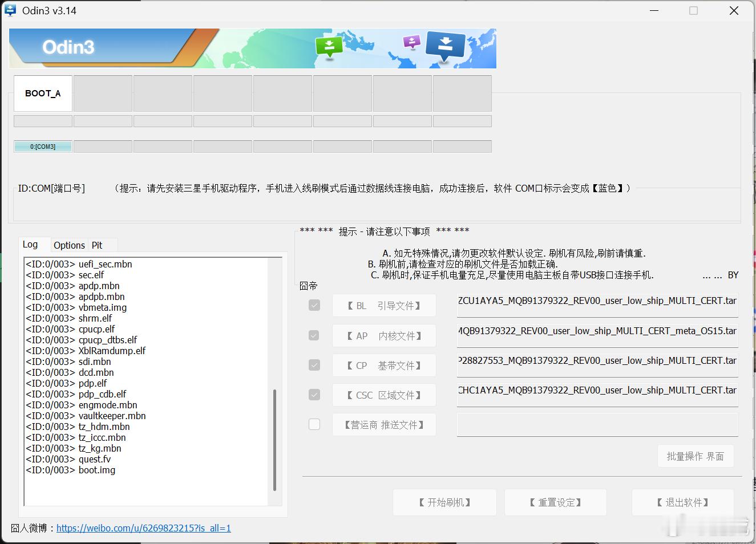
Task: Maximize the Odin3 window
Action: coord(693,10)
